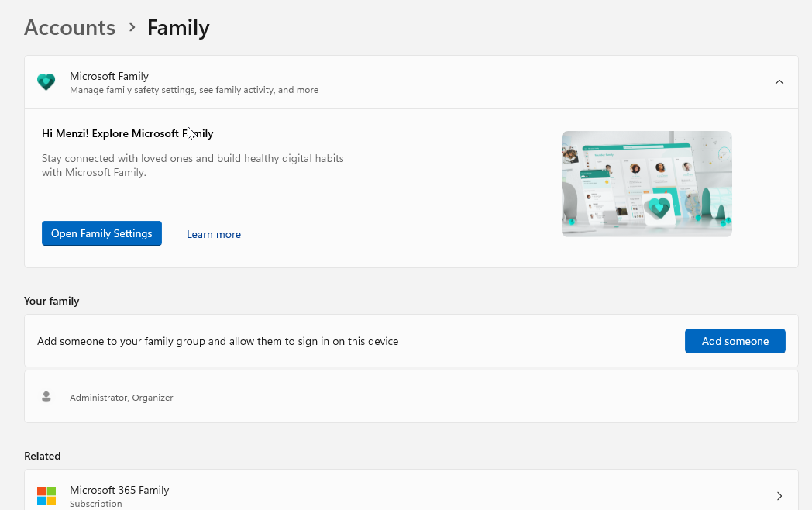Click the Subscription subtitle text
This screenshot has height=510, width=812.
point(96,504)
